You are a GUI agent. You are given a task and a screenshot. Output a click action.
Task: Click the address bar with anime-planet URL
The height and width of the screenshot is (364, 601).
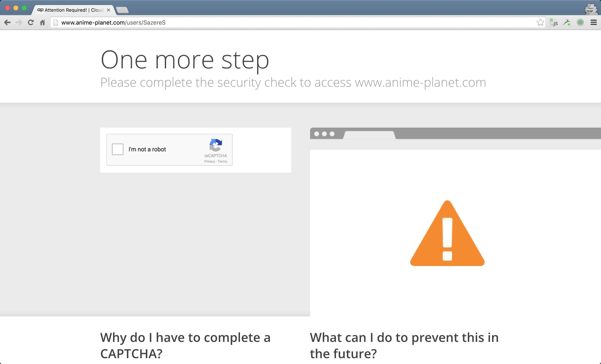[x=298, y=23]
